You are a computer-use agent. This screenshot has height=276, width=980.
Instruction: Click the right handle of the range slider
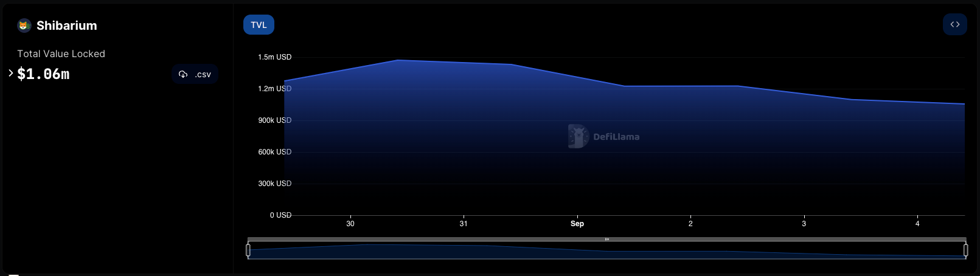point(965,250)
